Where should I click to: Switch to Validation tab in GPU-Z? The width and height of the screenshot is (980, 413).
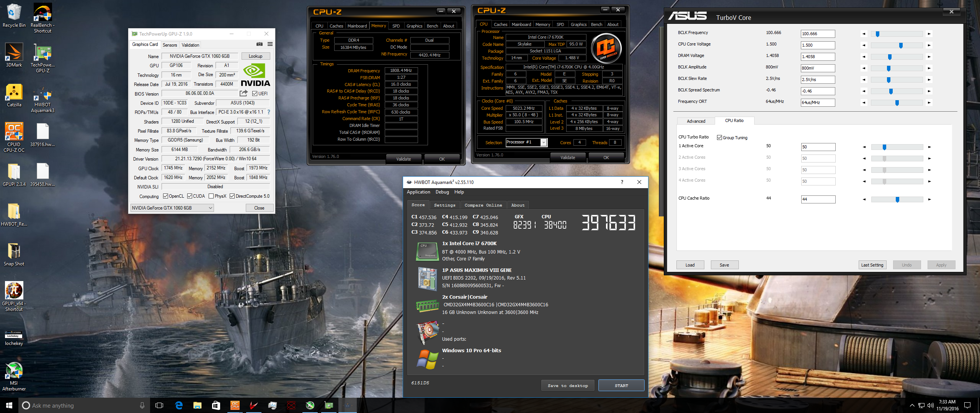coord(190,45)
